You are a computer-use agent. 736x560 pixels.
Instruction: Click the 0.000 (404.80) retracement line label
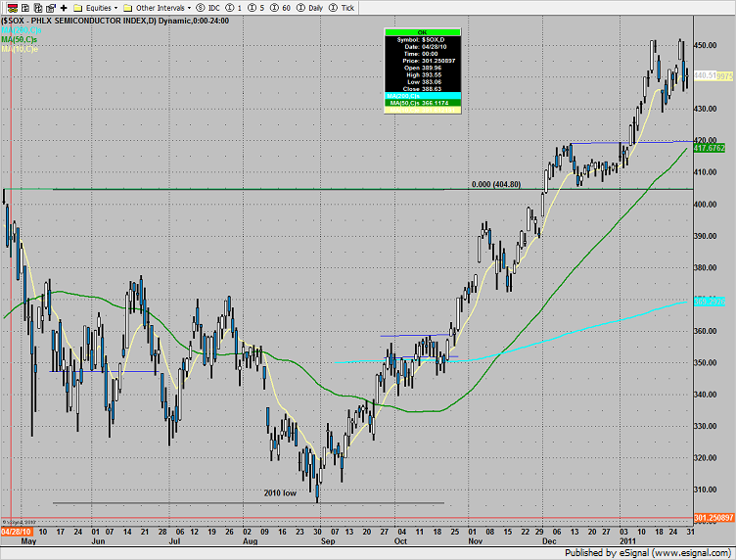497,183
